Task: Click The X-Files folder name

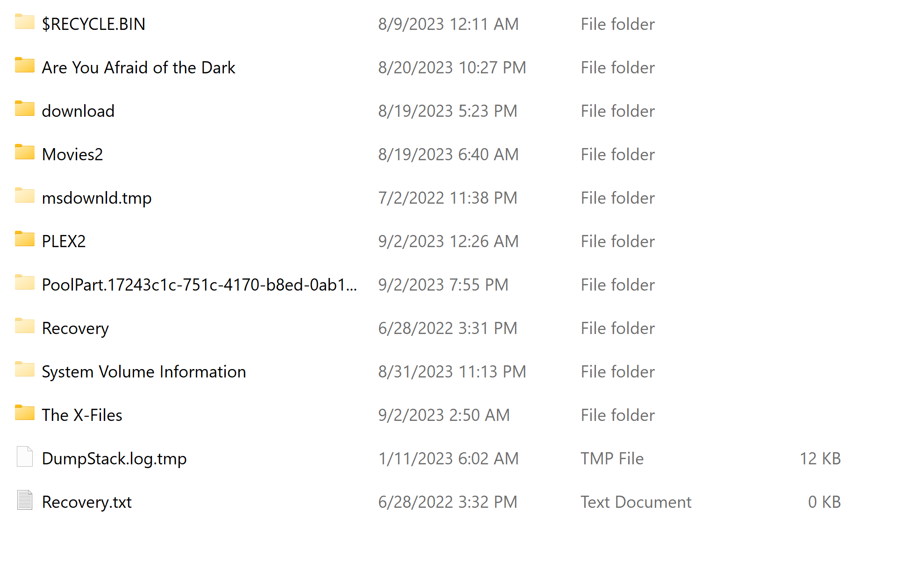Action: (82, 415)
